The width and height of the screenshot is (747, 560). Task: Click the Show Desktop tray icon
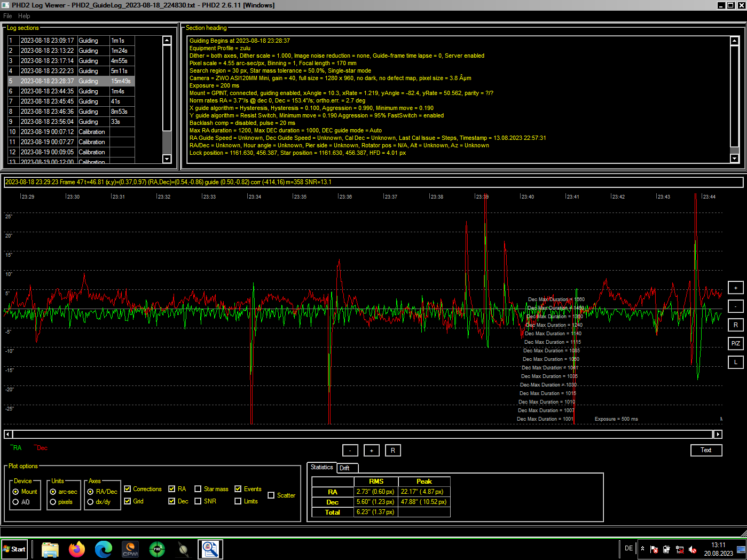pos(741,549)
